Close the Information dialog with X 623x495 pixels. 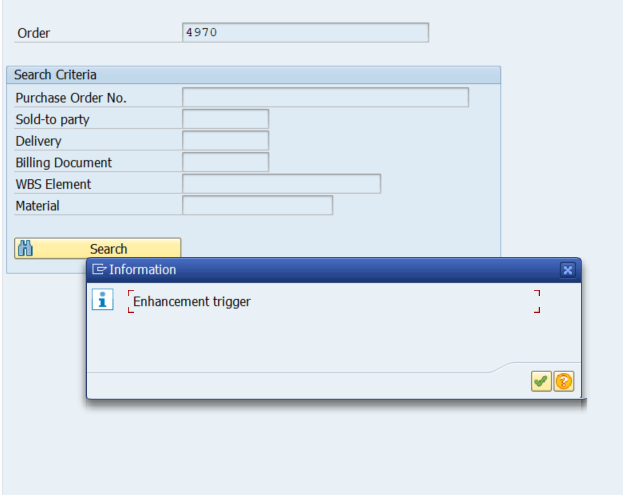point(568,270)
